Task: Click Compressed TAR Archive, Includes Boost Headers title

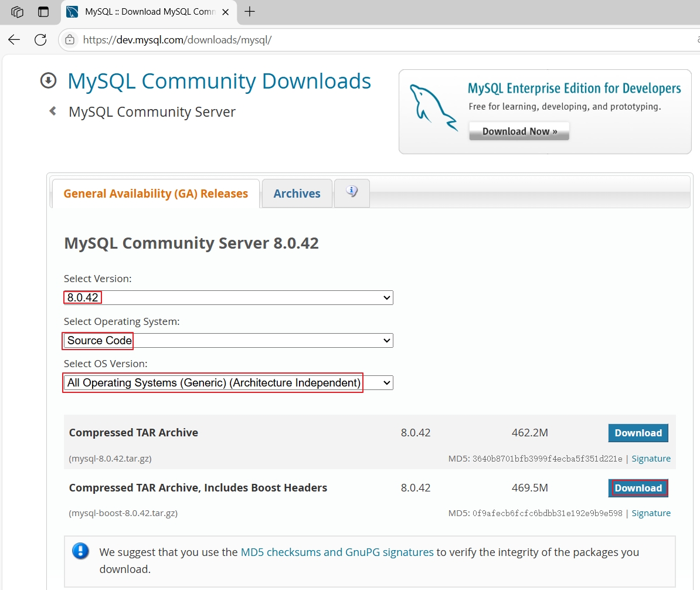Action: 198,488
